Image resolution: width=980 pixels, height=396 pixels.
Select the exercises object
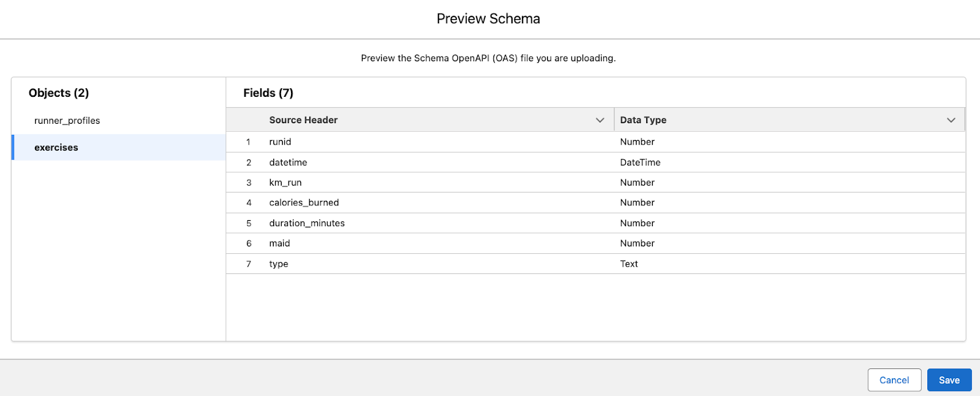[56, 147]
